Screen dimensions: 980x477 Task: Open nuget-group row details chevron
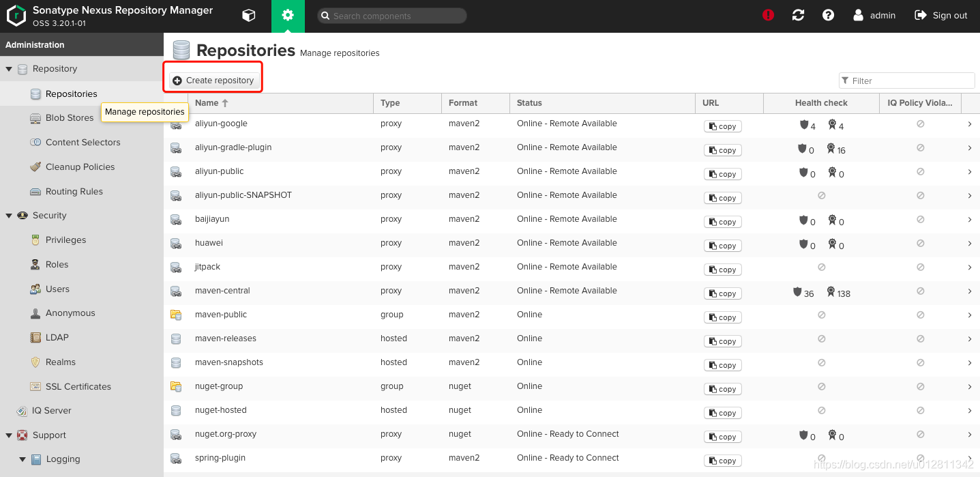(970, 387)
